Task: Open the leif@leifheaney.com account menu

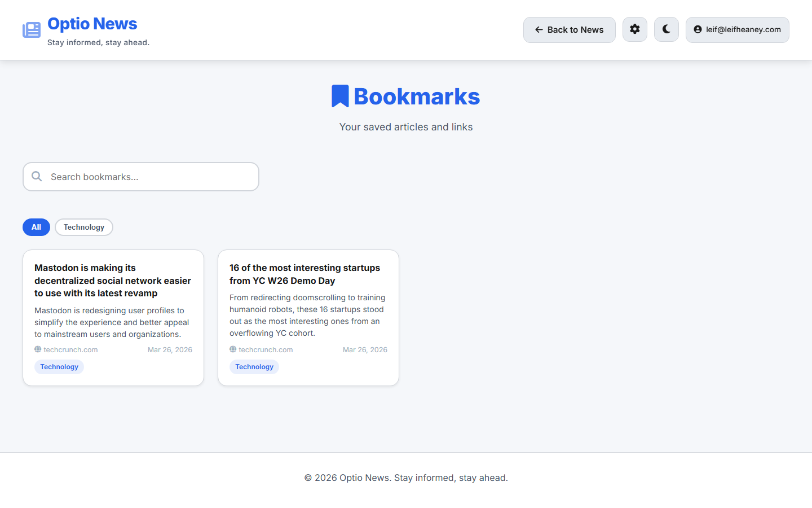Action: click(737, 29)
